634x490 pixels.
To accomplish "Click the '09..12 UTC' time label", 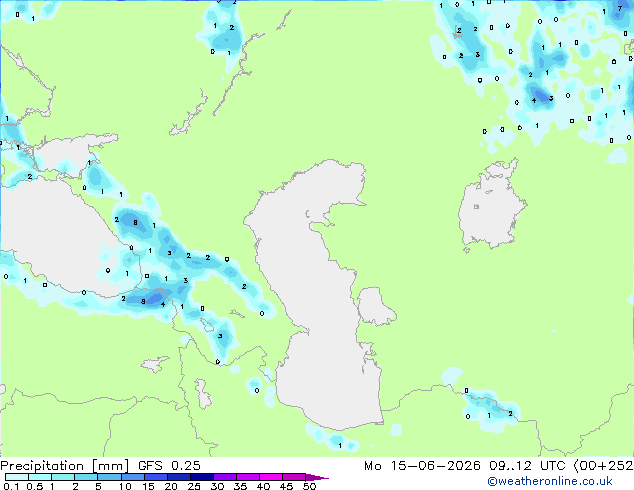I will (x=527, y=466).
